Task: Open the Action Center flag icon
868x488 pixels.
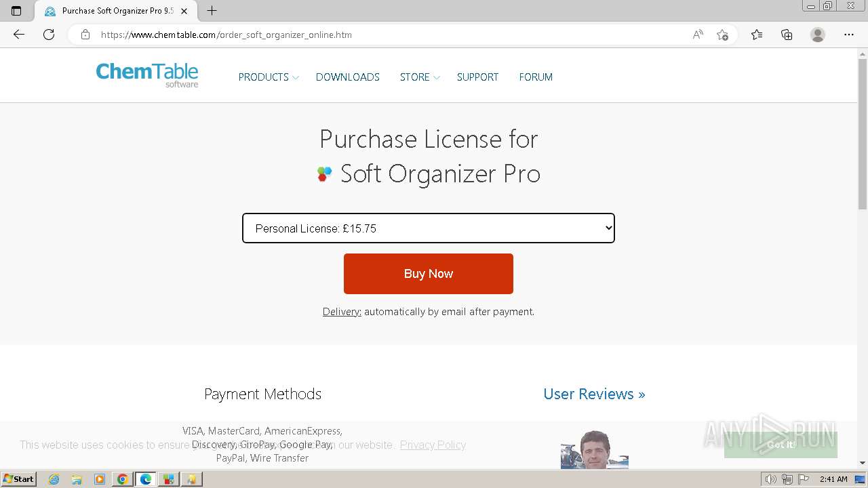Action: (804, 479)
